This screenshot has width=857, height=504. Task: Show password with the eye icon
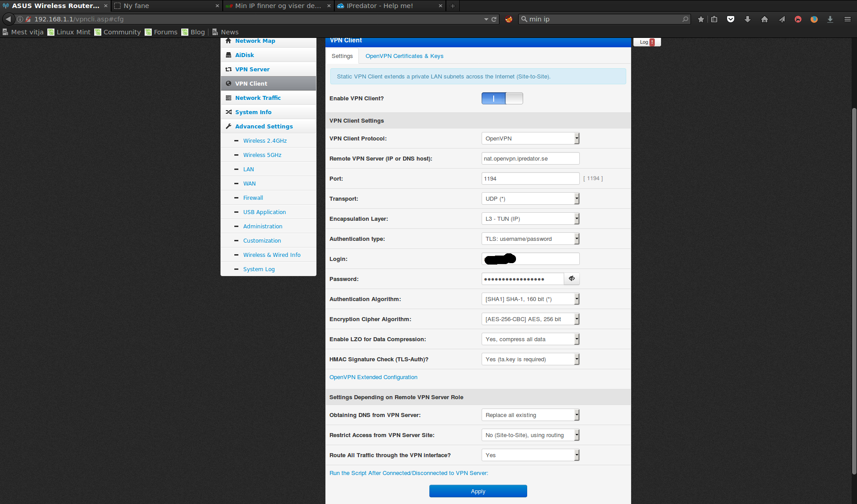[x=572, y=279]
